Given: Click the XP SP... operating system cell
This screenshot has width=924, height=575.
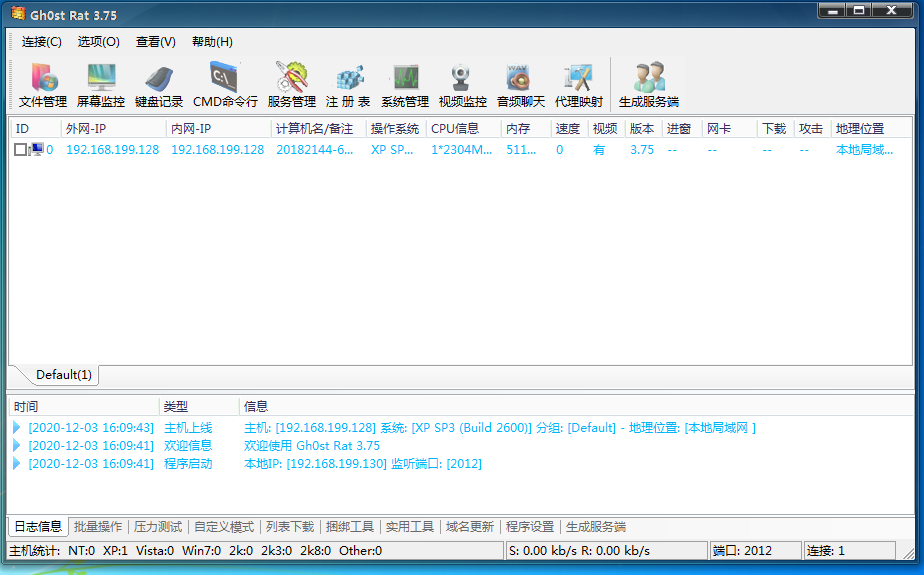Looking at the screenshot, I should (x=392, y=150).
